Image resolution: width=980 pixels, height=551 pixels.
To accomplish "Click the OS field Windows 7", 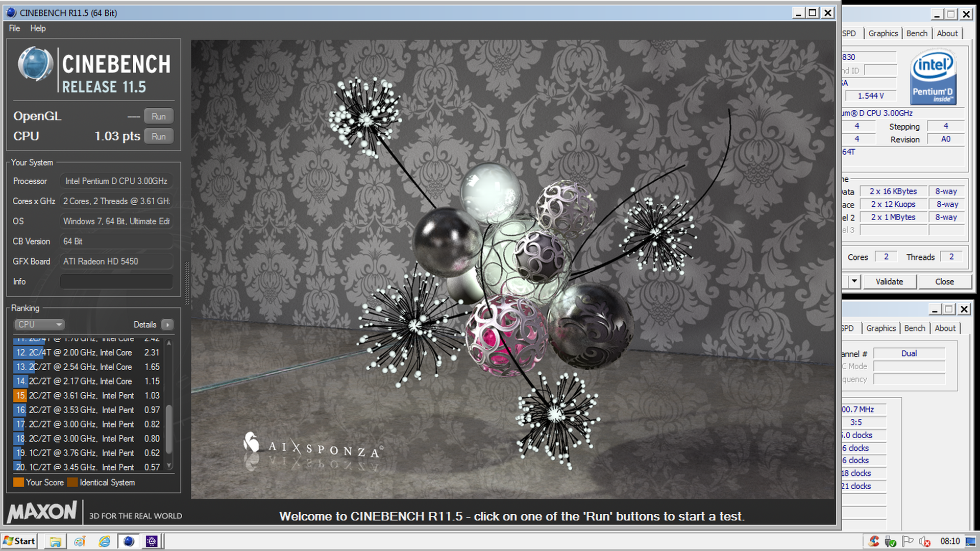I will pos(116,221).
